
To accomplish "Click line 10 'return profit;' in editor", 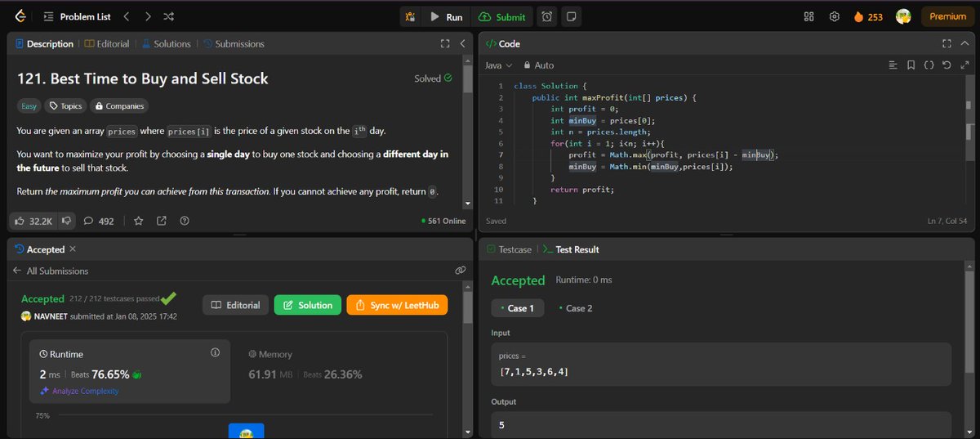I will (582, 189).
